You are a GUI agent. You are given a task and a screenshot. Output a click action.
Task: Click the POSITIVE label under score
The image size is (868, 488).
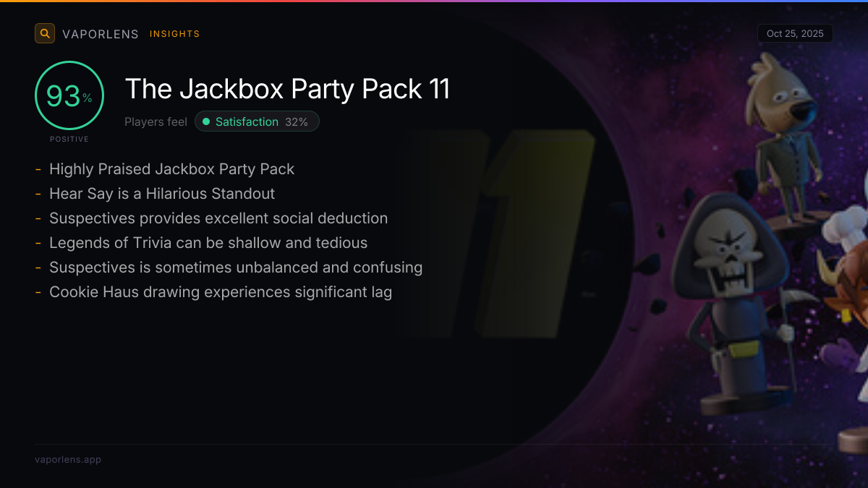(69, 140)
